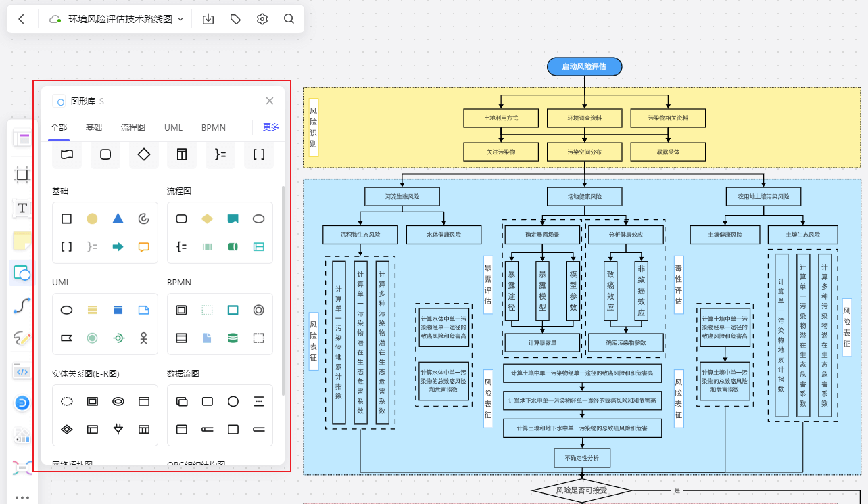The height and width of the screenshot is (504, 868).
Task: Select the connector line tool
Action: [x=22, y=305]
